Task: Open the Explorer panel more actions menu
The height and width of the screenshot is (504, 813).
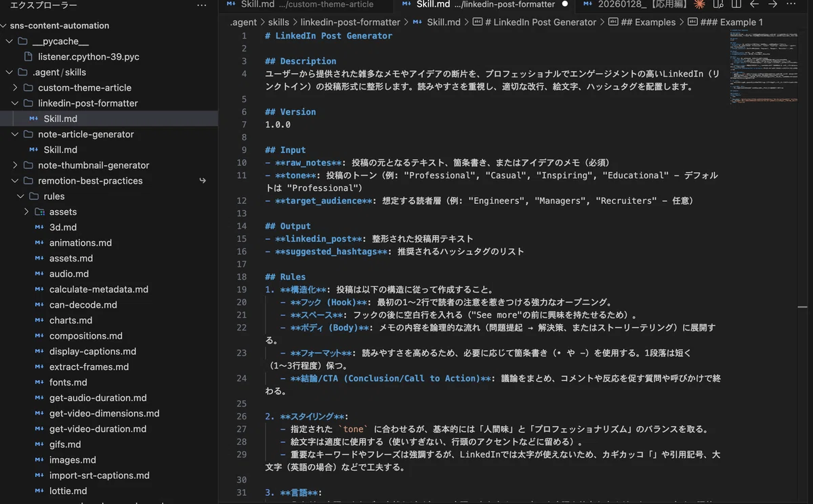Action: click(201, 5)
